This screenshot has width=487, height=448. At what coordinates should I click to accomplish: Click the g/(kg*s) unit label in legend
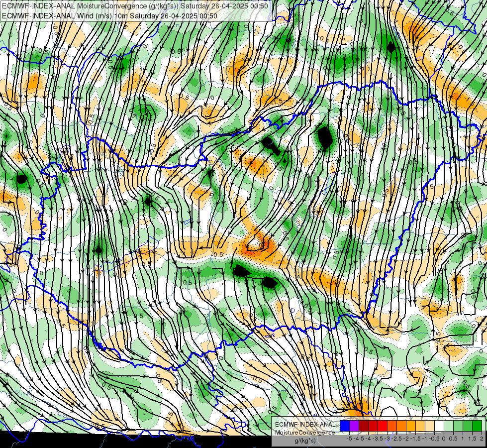pos(305,441)
